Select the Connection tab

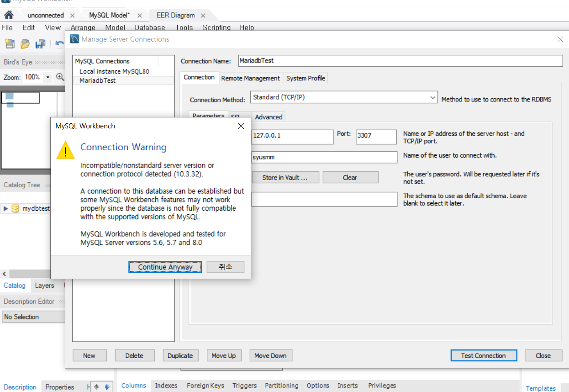click(199, 77)
